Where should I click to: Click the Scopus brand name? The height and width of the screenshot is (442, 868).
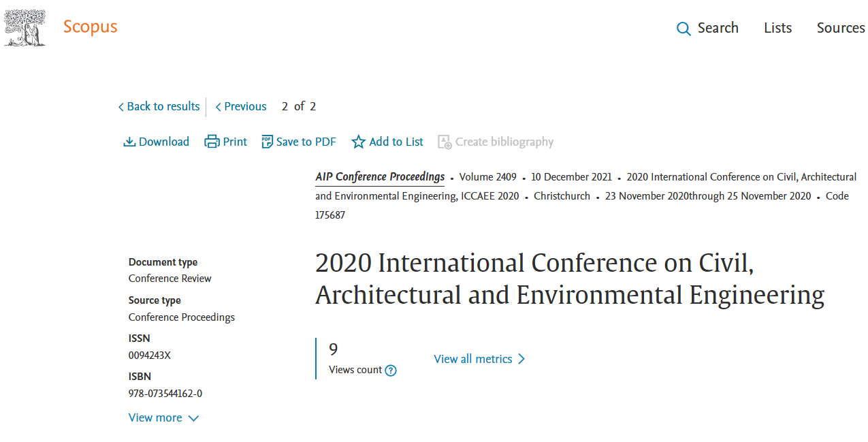[90, 27]
